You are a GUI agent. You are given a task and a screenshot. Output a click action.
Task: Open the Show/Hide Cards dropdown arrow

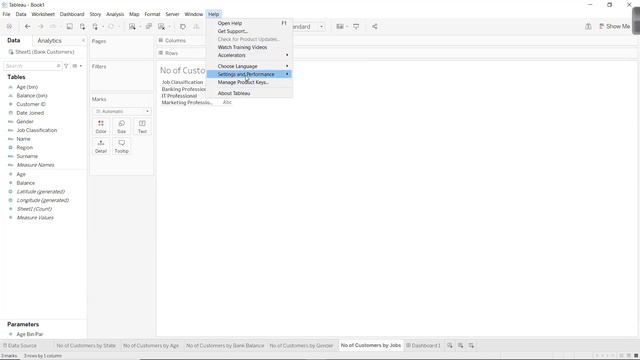coord(347,27)
